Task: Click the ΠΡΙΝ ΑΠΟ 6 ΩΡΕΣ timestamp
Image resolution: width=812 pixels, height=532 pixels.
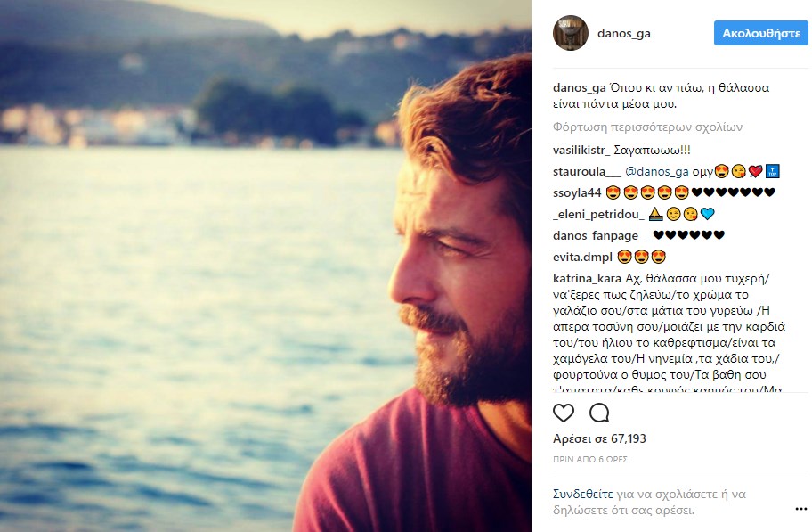Action: pyautogui.click(x=589, y=460)
